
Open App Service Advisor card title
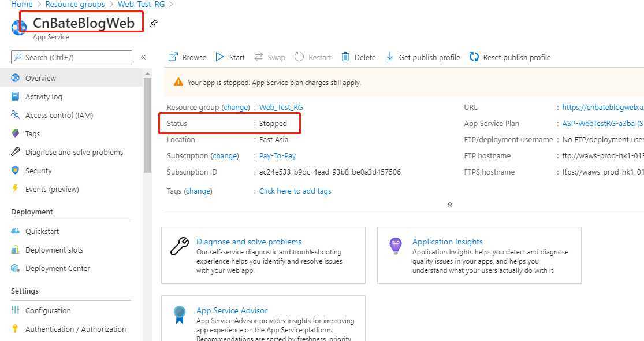click(232, 310)
